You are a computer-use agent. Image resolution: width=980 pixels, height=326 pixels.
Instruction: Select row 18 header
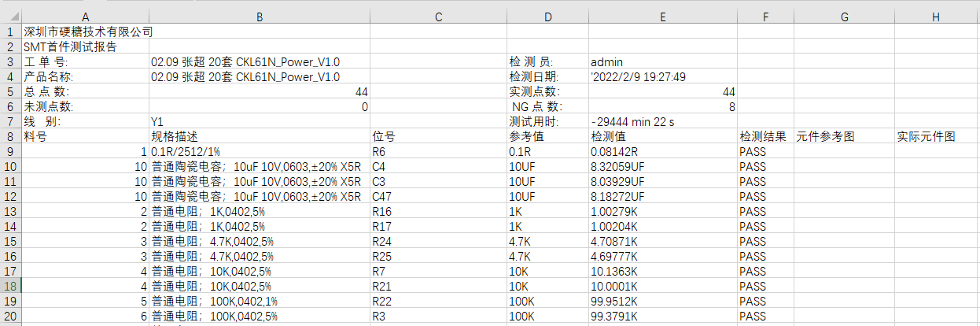10,286
